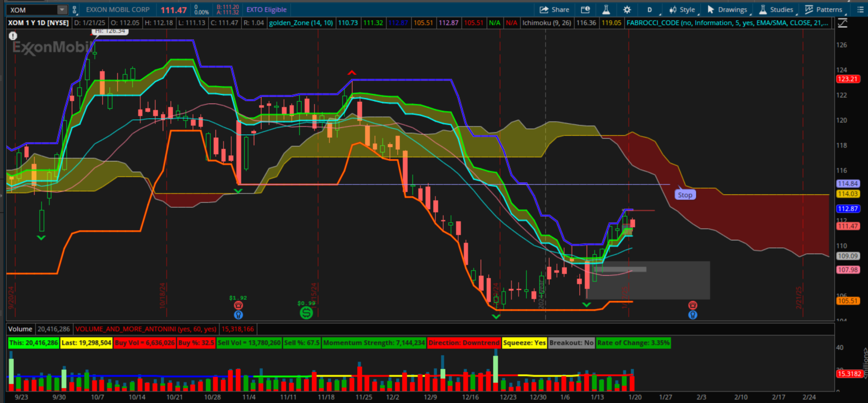
Task: Click the red phone earnings icon near 11/4
Action: tap(238, 305)
